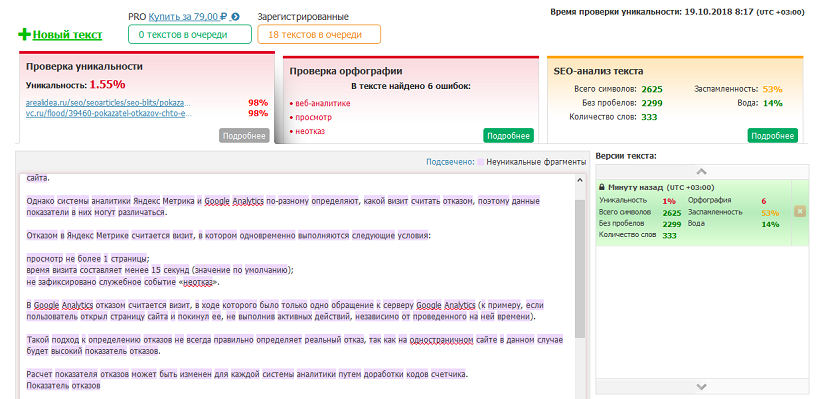
Task: Click the underlined word одностраничном in the text
Action: (442, 340)
